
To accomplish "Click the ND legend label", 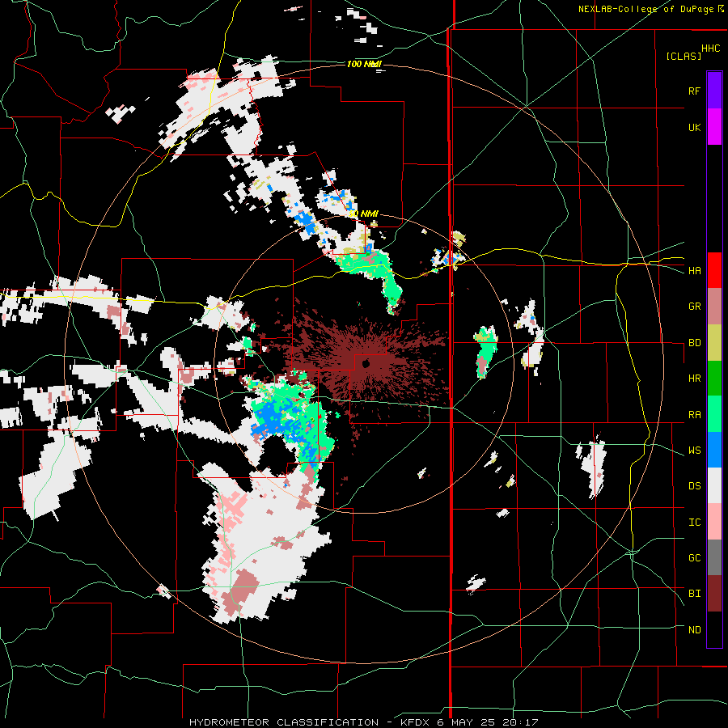I will (694, 630).
